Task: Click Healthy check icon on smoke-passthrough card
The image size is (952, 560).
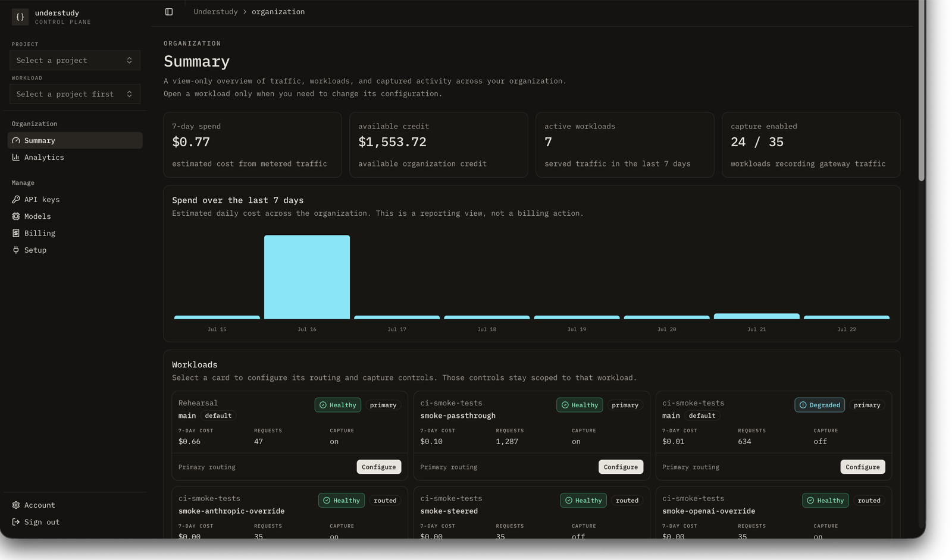Action: point(565,405)
